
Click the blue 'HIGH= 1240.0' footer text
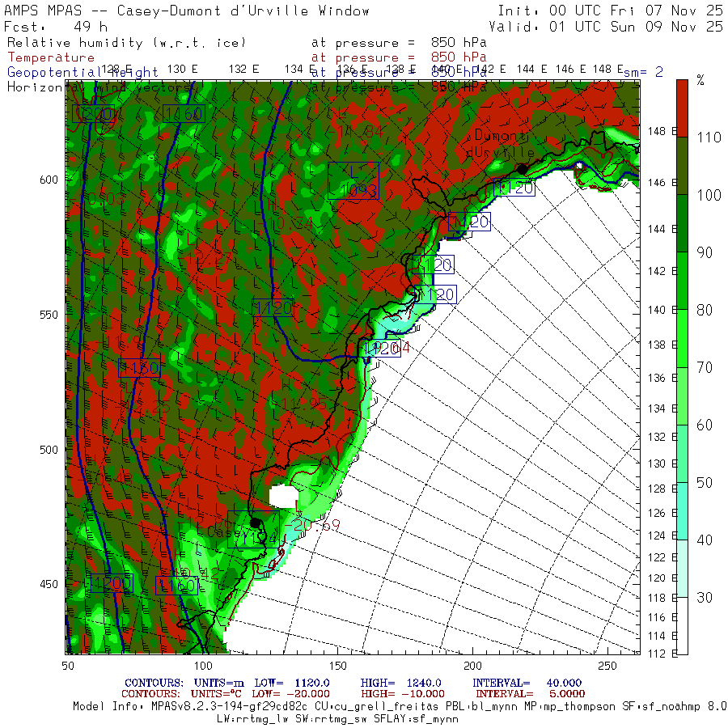point(400,683)
